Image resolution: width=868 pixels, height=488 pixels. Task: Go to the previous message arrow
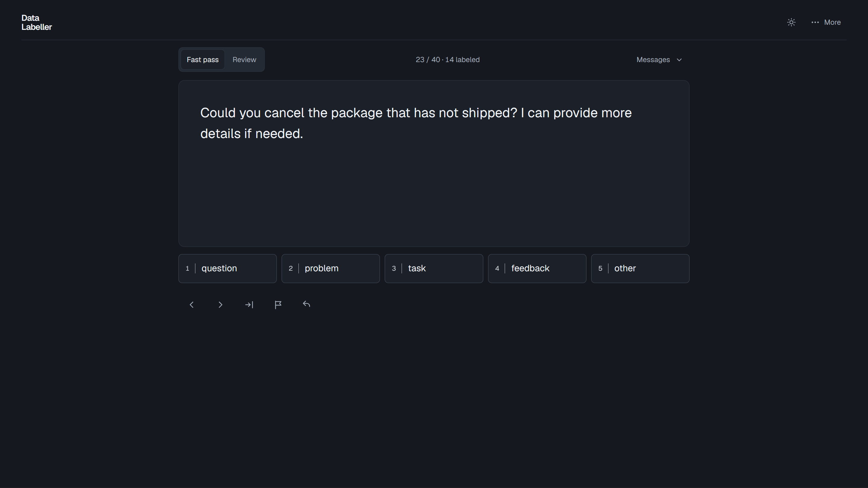(x=192, y=305)
